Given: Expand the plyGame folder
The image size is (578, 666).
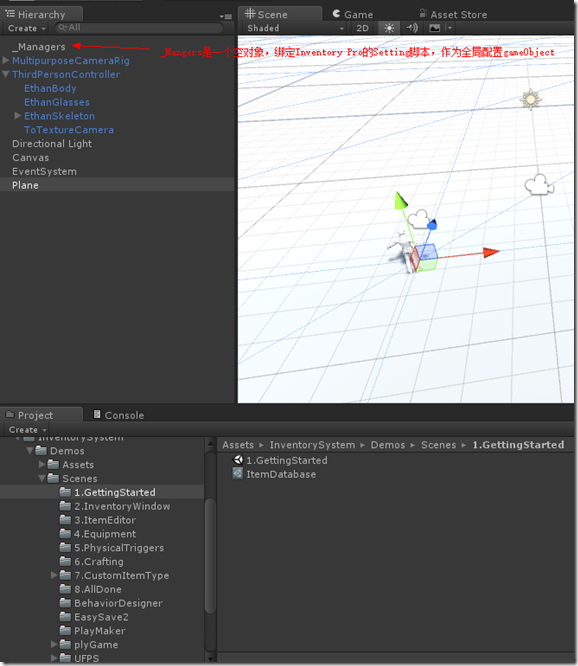Looking at the screenshot, I should pos(54,644).
